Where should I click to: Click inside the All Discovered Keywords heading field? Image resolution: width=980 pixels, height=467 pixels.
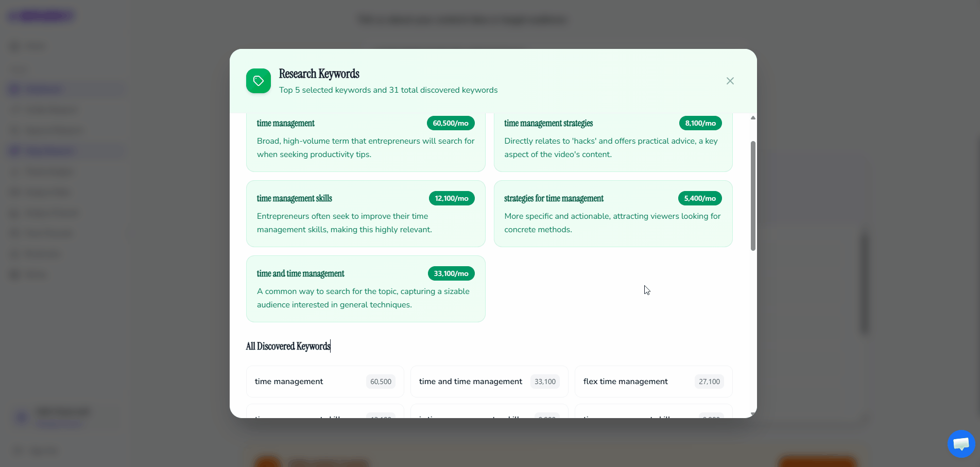tap(288, 346)
